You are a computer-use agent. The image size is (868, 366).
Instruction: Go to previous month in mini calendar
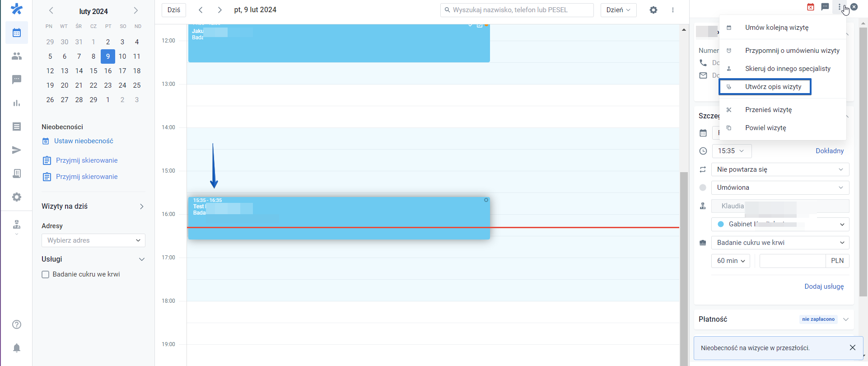click(51, 10)
